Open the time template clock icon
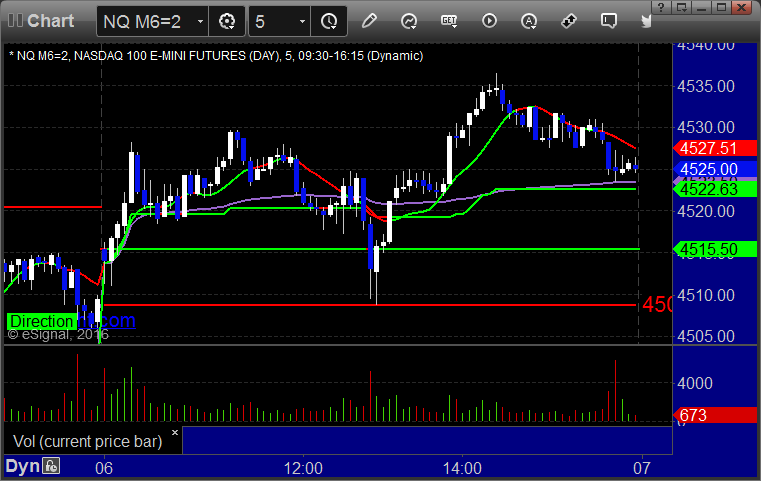 (x=329, y=21)
